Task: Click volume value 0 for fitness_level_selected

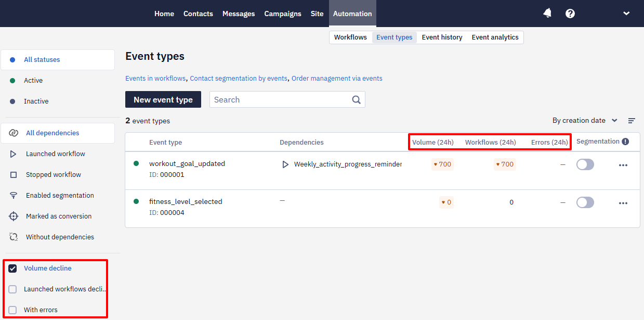Action: 446,202
